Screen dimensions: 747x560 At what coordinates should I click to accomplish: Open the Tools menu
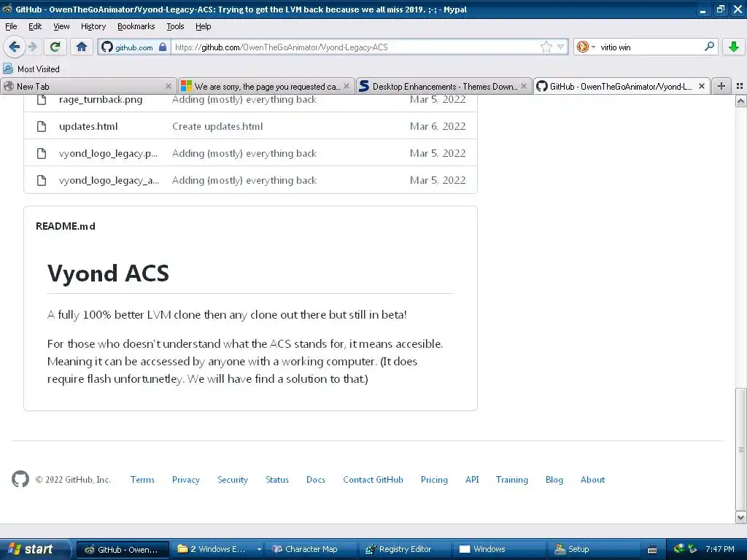[x=175, y=26]
